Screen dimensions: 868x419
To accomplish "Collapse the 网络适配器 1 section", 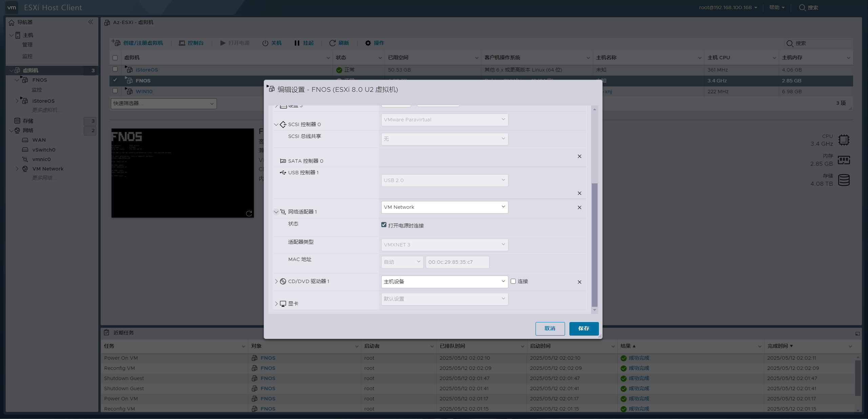I will tap(276, 212).
